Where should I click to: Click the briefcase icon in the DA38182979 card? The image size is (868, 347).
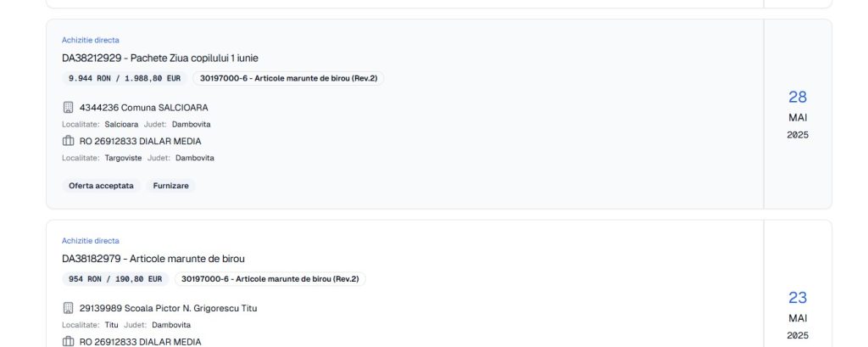click(x=69, y=341)
